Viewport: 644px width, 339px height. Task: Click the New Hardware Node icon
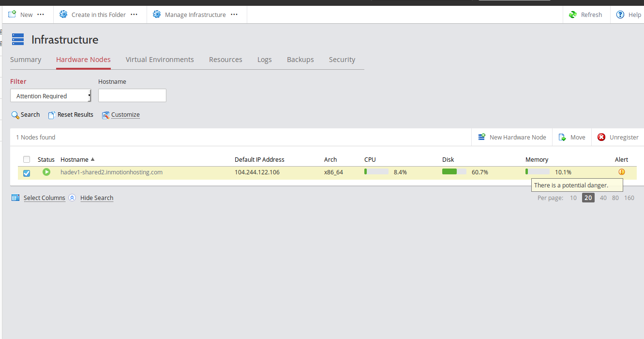point(482,137)
